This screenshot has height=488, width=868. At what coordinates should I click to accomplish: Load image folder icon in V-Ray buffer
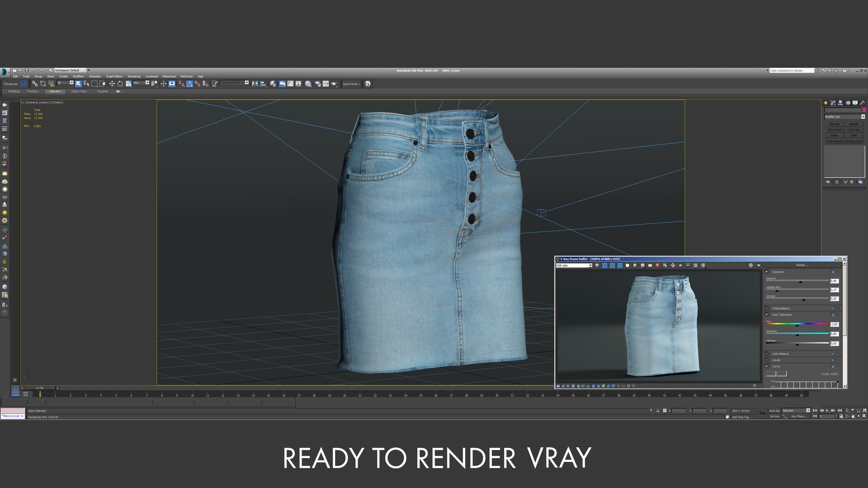pos(650,265)
